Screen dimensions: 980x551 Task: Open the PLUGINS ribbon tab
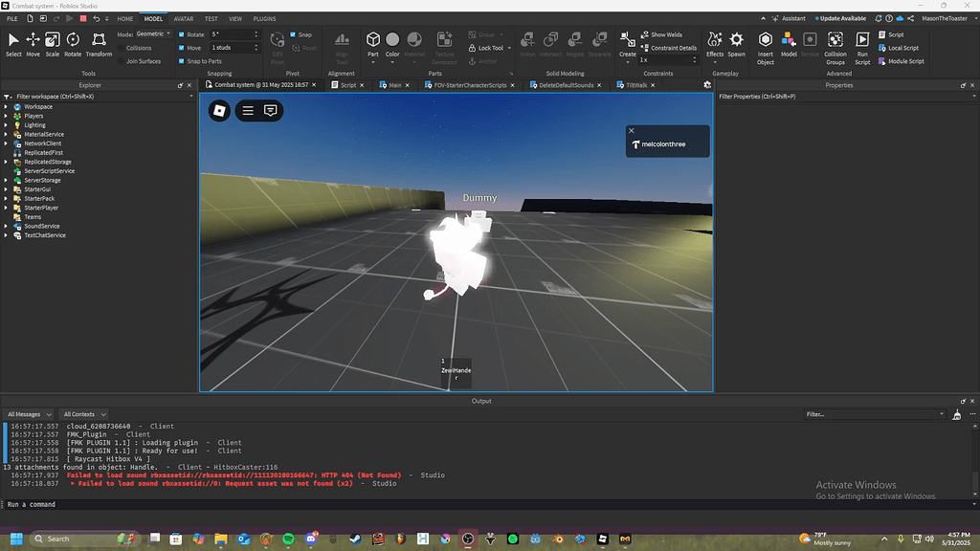pos(264,19)
